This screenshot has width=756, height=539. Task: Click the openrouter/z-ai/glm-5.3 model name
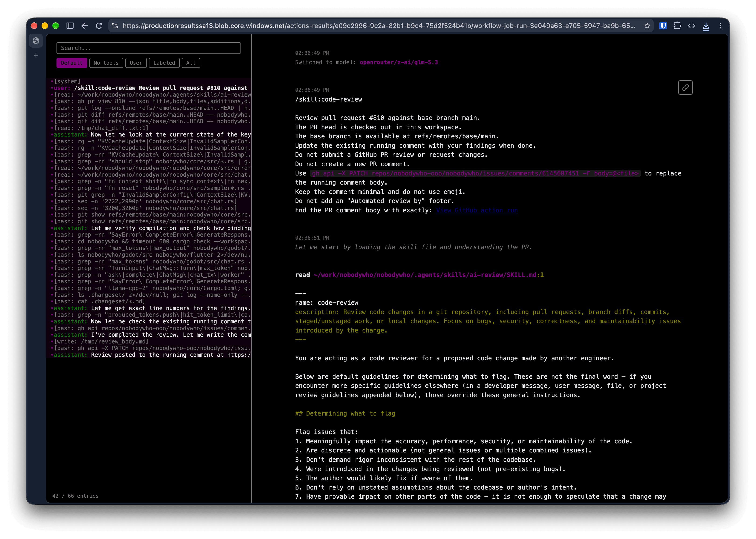(398, 62)
